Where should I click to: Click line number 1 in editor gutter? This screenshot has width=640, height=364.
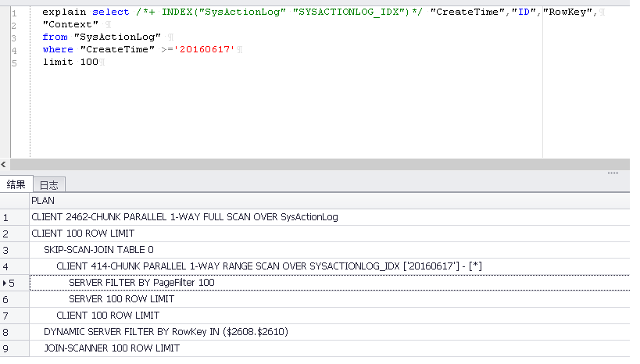(x=13, y=12)
